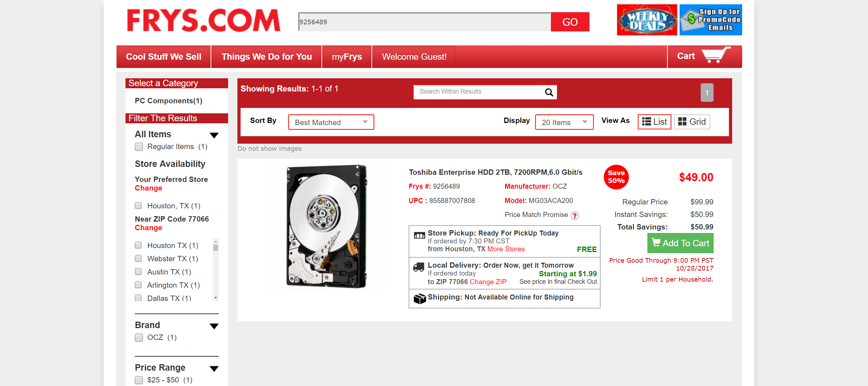The width and height of the screenshot is (868, 386).
Task: Click the Sign Up for PromoCode Emails banner
Action: tap(711, 20)
